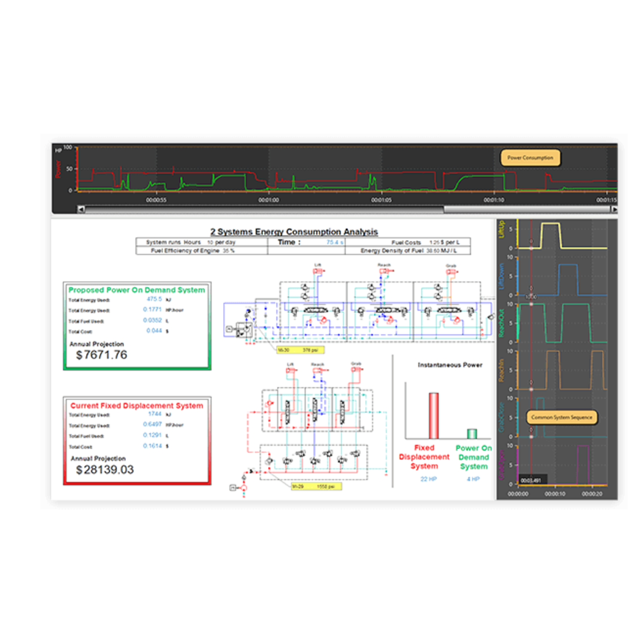
Task: Click the 0.0352 L fuel used value
Action: [152, 320]
